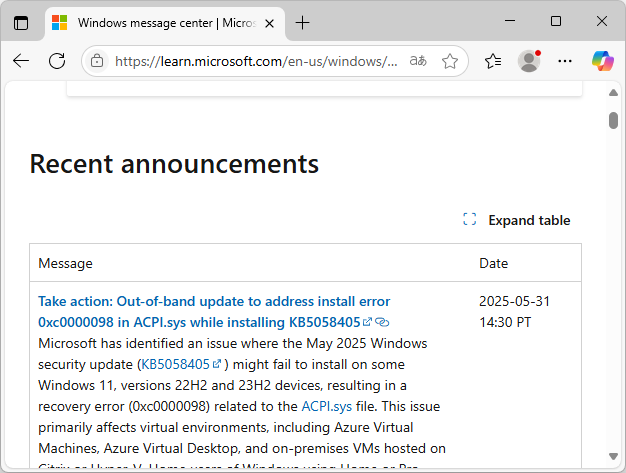Open Settings and more (three dots) menu
This screenshot has height=473, width=626.
click(x=565, y=61)
